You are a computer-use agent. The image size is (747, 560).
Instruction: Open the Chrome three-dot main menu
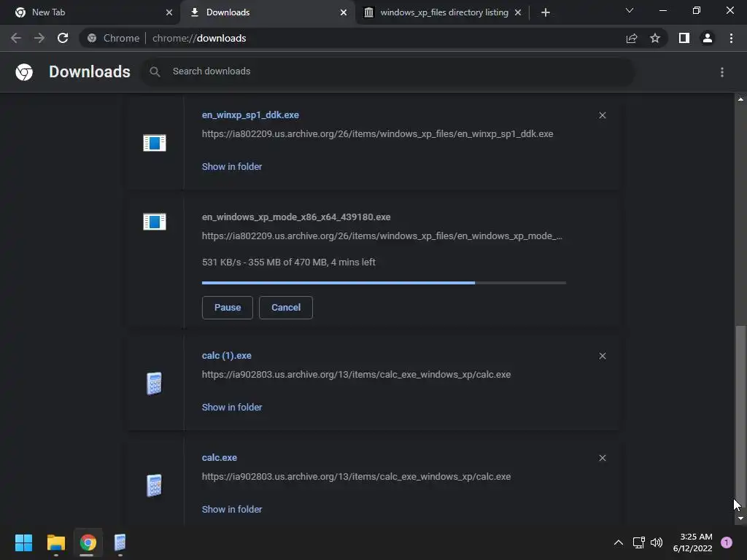point(731,38)
